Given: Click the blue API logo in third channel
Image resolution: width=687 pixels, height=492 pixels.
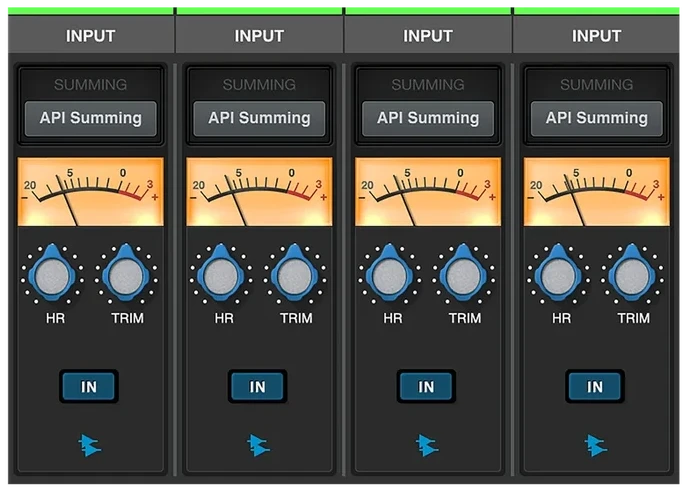Looking at the screenshot, I should coord(427,445).
